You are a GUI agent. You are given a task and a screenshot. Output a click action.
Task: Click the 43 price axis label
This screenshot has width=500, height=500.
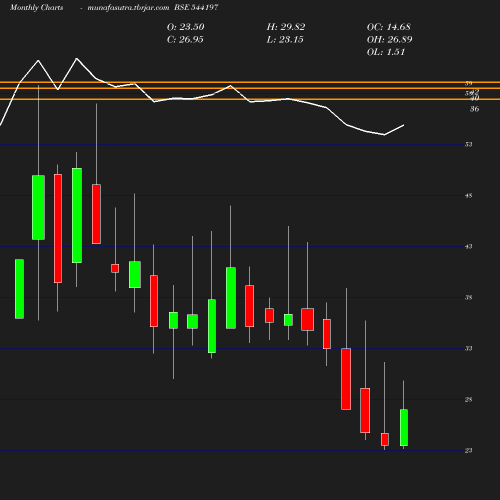[x=469, y=247]
